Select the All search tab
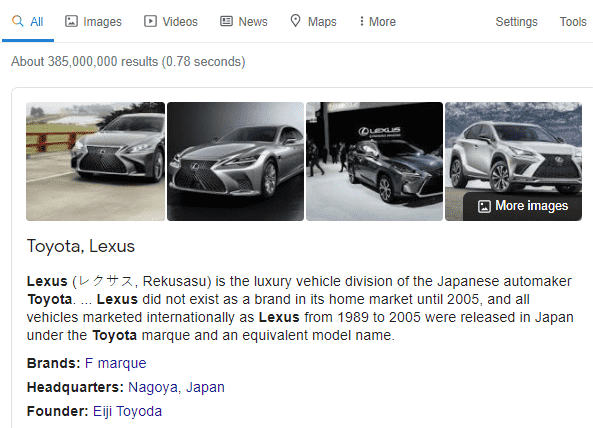Screen dimensions: 593x428 28,22
